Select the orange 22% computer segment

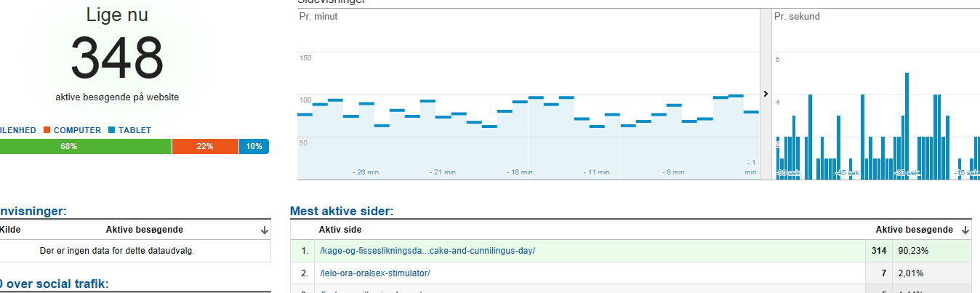205,146
